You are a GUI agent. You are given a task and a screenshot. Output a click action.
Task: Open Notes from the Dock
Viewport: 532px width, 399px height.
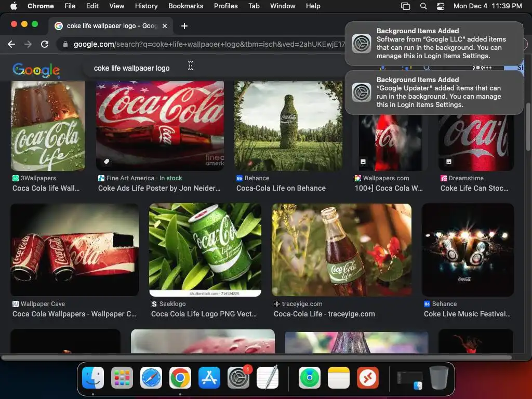339,378
